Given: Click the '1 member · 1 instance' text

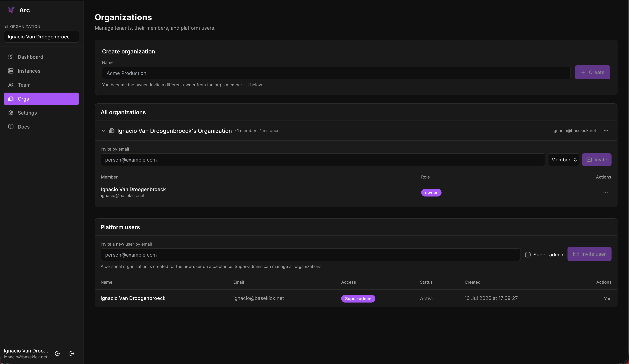Looking at the screenshot, I should click(x=258, y=131).
